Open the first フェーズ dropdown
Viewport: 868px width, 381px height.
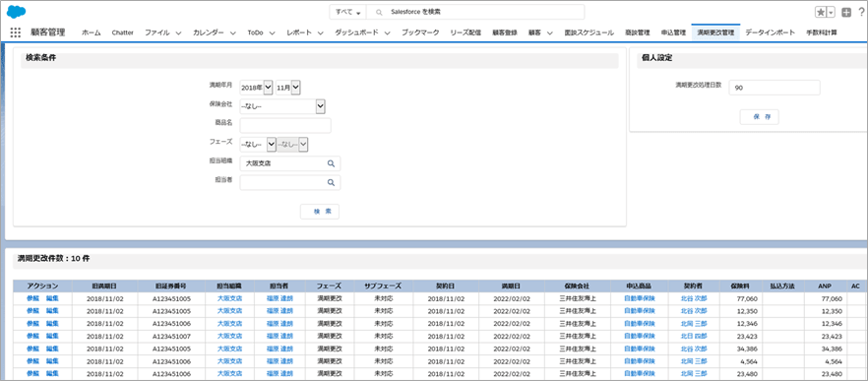258,145
